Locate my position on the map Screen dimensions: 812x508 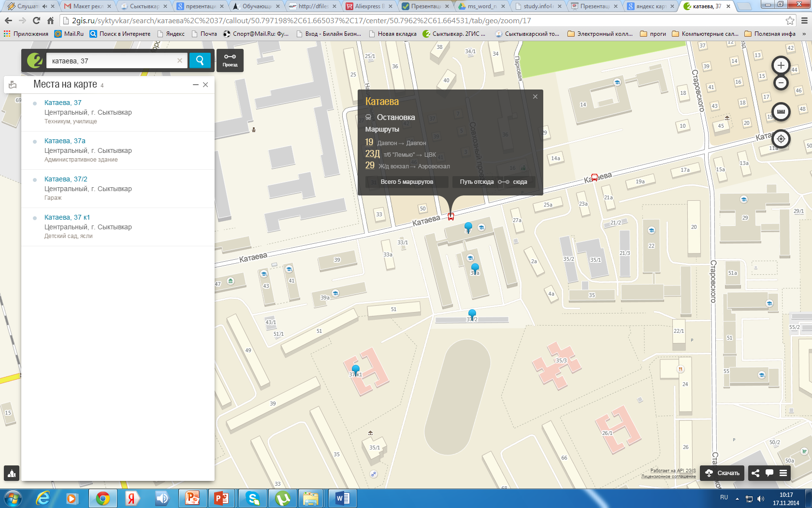click(x=781, y=139)
